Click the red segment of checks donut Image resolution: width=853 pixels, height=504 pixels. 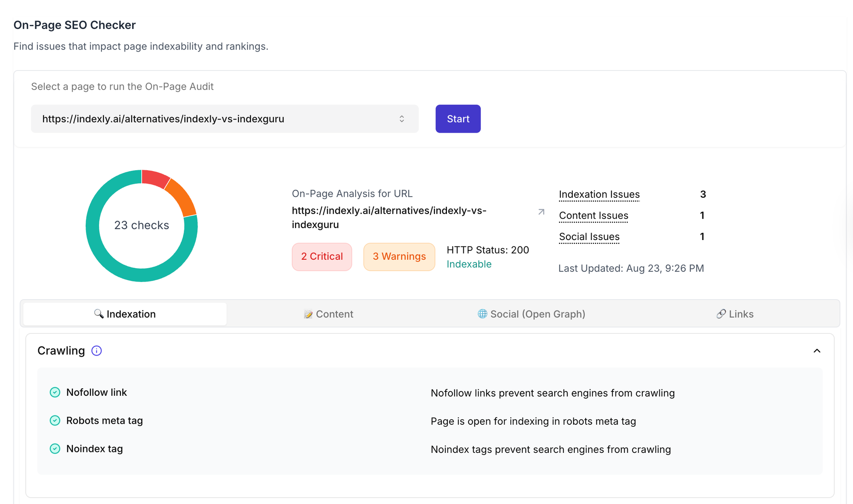coord(154,178)
